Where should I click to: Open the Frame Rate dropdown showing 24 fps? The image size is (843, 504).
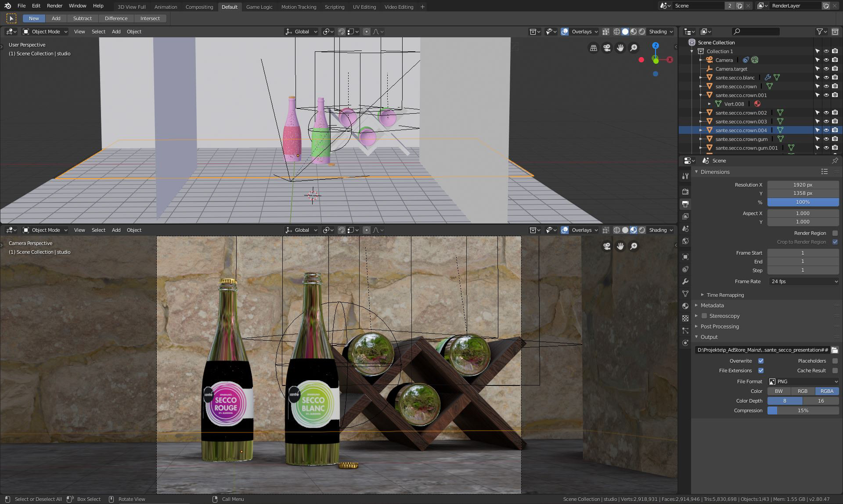(x=803, y=281)
